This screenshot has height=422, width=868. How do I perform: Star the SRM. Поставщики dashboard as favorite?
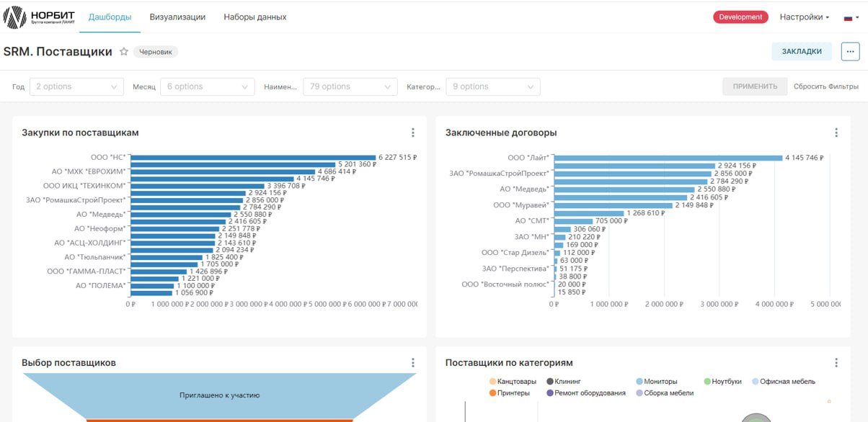click(x=124, y=52)
